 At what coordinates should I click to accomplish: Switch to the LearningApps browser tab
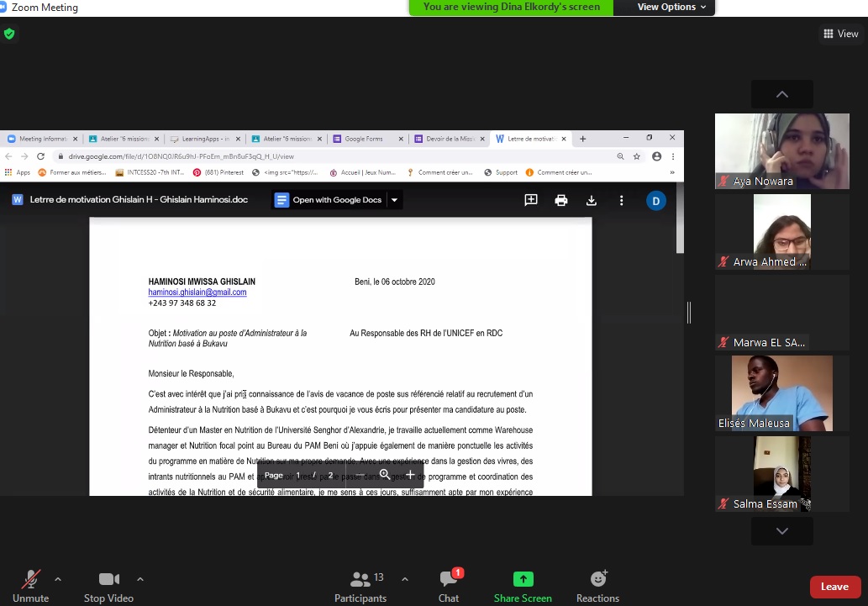point(204,139)
